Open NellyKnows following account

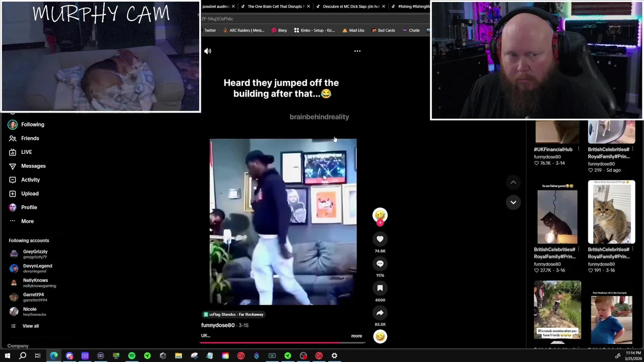point(33,283)
